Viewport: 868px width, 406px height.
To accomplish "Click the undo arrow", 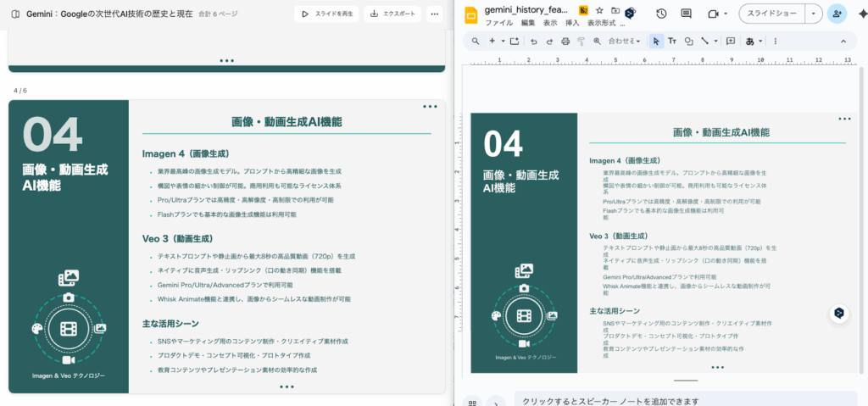I will click(533, 41).
